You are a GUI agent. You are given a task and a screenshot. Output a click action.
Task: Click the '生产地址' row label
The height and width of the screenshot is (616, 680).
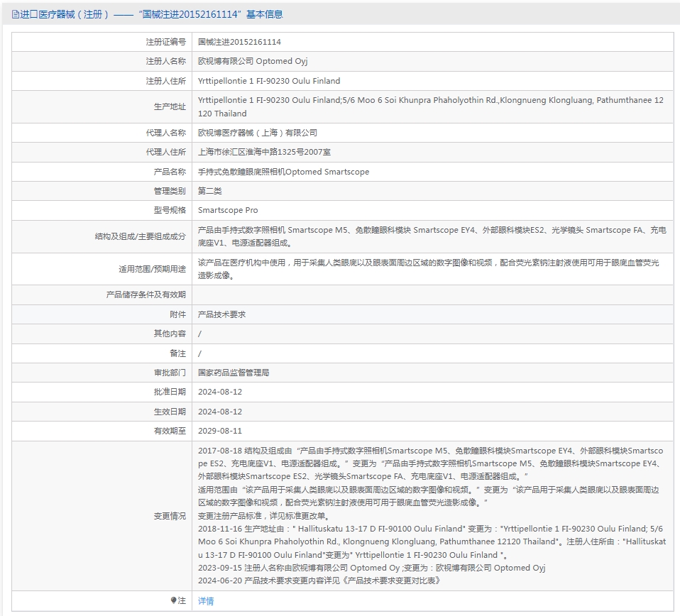coord(170,106)
